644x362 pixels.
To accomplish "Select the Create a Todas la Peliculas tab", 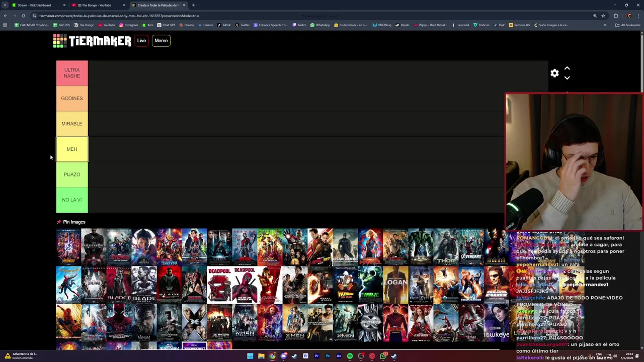I will [157, 5].
